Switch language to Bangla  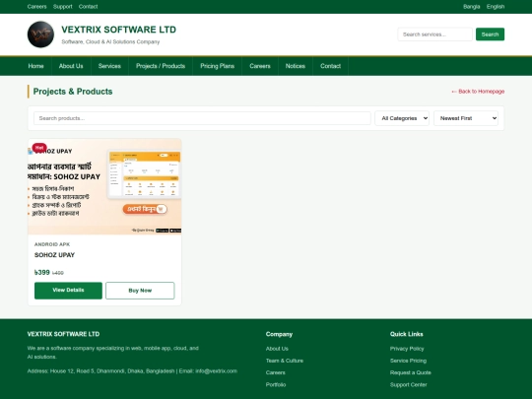[x=471, y=7]
